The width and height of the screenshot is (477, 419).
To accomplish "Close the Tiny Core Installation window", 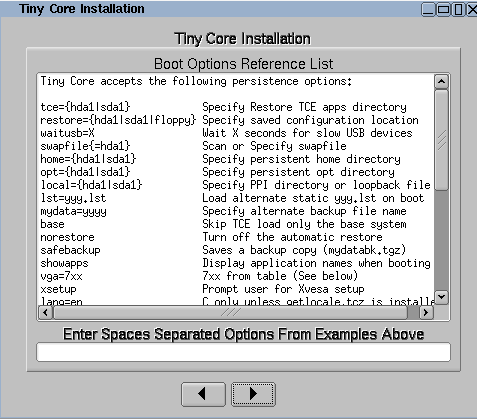I will pyautogui.click(x=472, y=9).
